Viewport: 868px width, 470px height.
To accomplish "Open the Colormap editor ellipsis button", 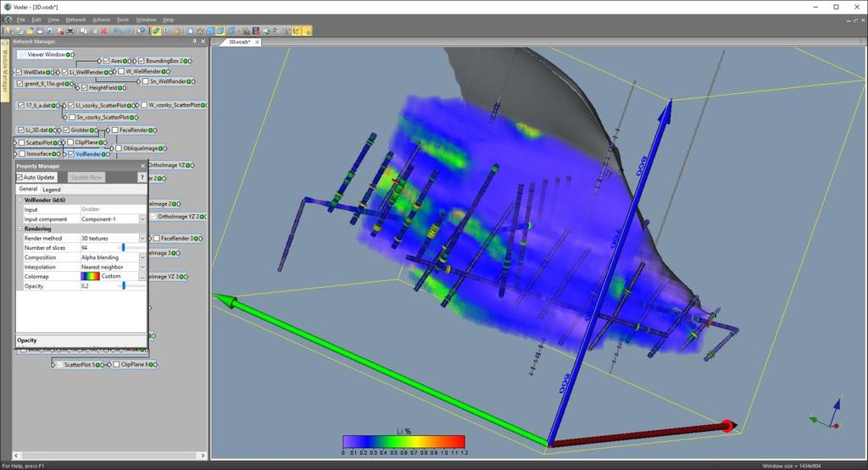I will (x=142, y=276).
